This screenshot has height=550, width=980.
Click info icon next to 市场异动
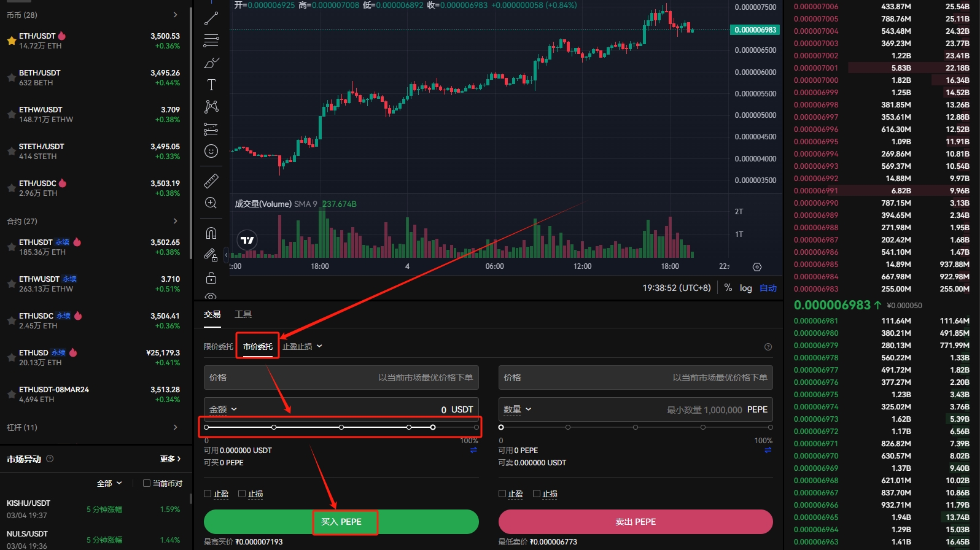(x=50, y=459)
